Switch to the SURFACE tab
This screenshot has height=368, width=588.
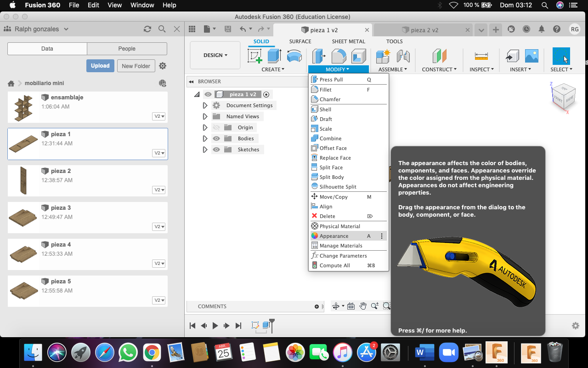click(300, 41)
